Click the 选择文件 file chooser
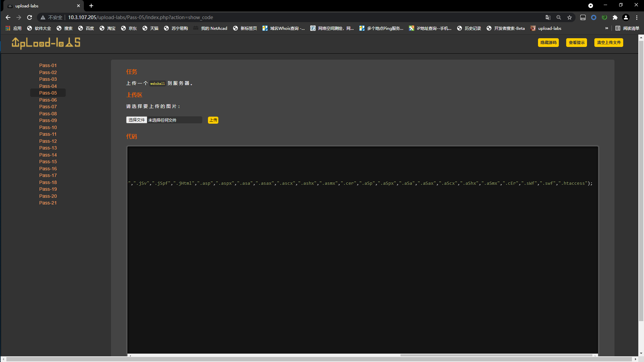This screenshot has width=644, height=362. click(x=137, y=120)
